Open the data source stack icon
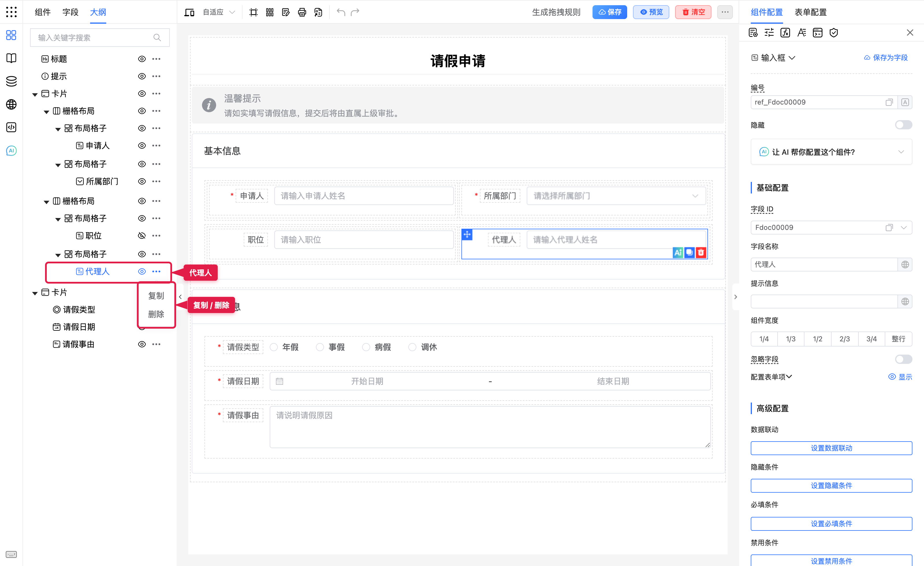Image resolution: width=924 pixels, height=566 pixels. (x=11, y=81)
